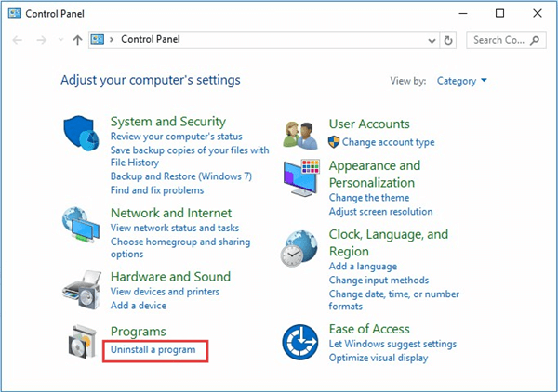Image resolution: width=558 pixels, height=392 pixels.
Task: Open Backup and Restore (Windows 7)
Action: pyautogui.click(x=181, y=176)
